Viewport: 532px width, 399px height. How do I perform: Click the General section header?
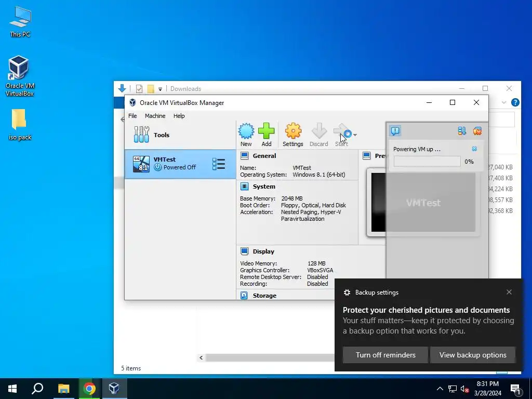[264, 156]
